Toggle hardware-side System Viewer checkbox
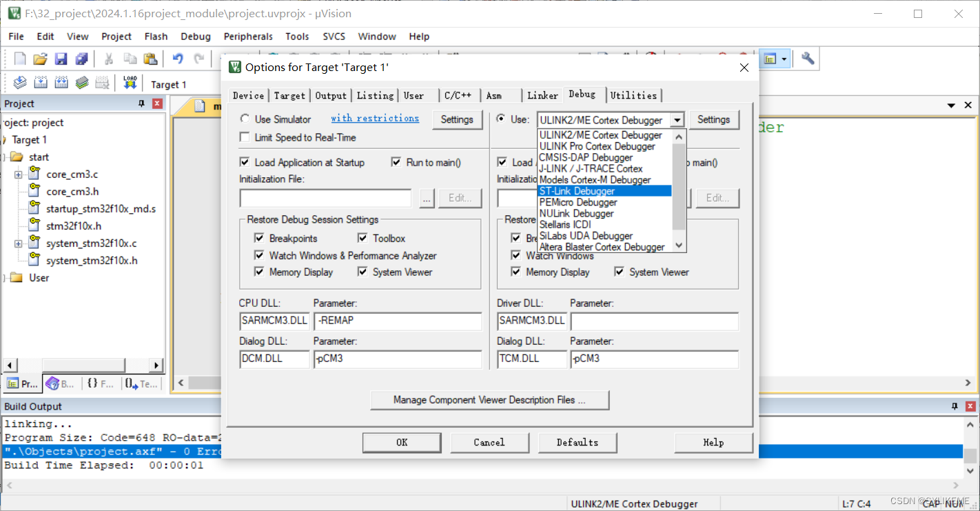Screen dimensions: 980x511 click(x=619, y=272)
